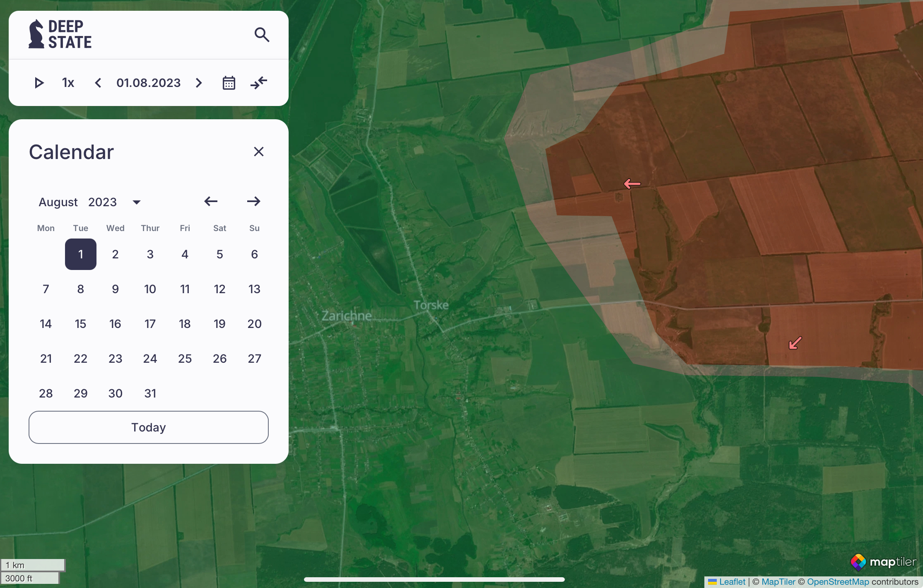Choose day 8 in calendar
The image size is (923, 588).
pos(81,289)
